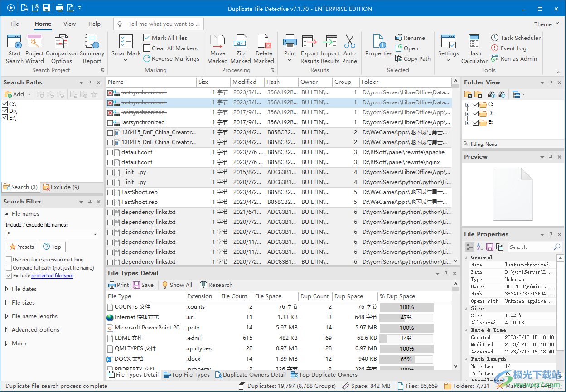The height and width of the screenshot is (392, 566).
Task: Click the 47% dup space bar for .url
Action: point(406,317)
